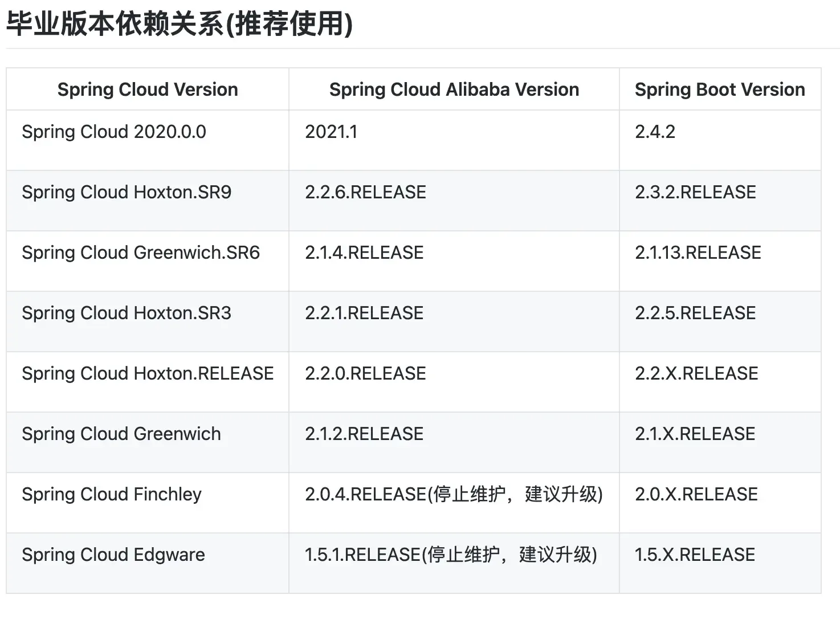Click the Spring Cloud Finchley cell
Image resolution: width=840 pixels, height=619 pixels.
148,503
